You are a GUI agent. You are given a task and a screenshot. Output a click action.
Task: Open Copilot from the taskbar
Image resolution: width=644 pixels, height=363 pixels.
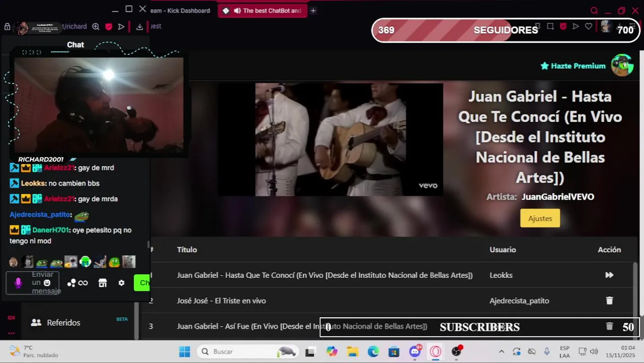coord(331,352)
